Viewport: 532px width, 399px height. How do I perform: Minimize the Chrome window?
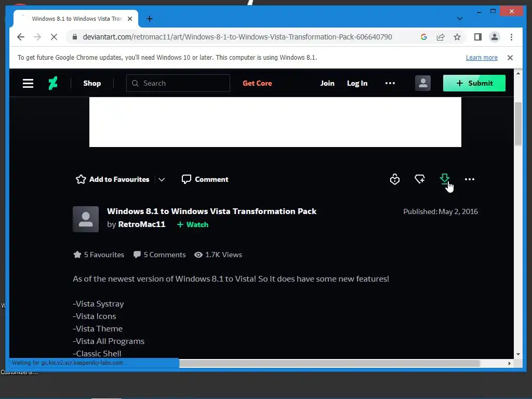[x=478, y=11]
